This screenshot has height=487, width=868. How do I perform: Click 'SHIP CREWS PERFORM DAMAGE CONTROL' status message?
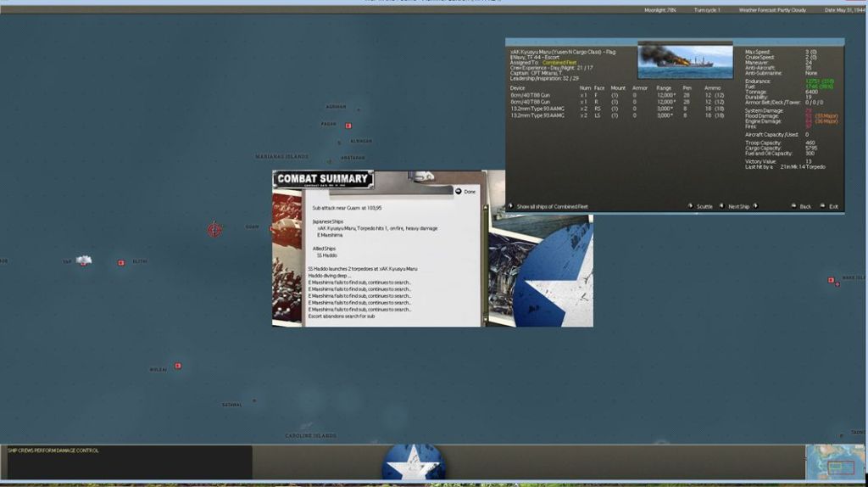pos(53,451)
